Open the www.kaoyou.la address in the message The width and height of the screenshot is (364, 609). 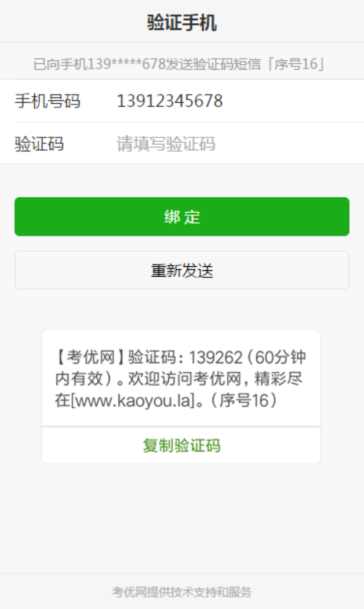coord(132,400)
